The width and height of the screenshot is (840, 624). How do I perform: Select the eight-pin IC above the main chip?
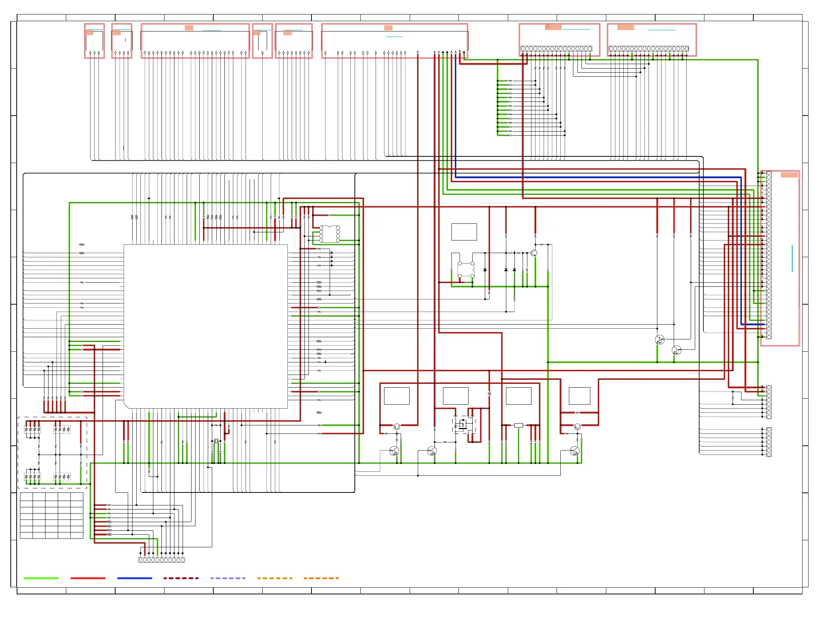[x=329, y=234]
